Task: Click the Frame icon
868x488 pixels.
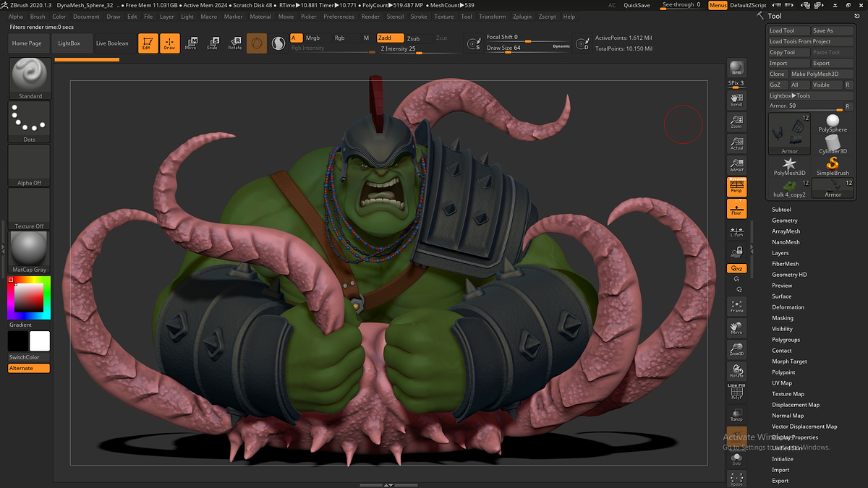Action: 736,305
